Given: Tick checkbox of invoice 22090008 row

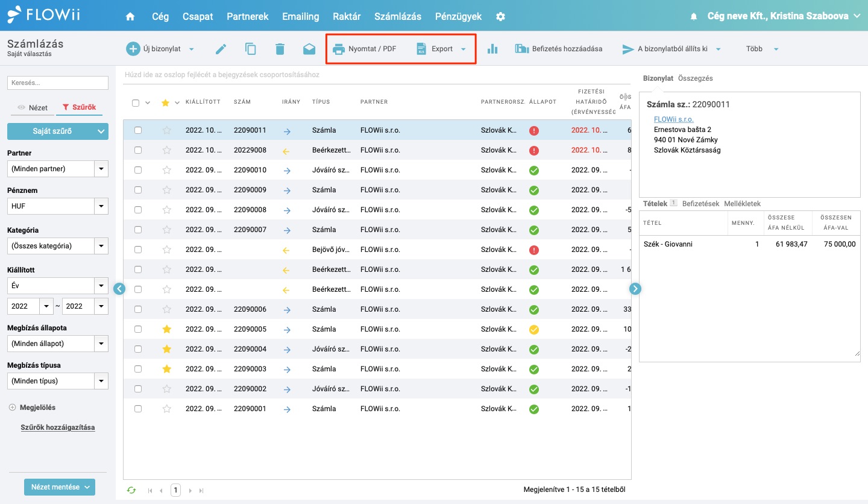Looking at the screenshot, I should pyautogui.click(x=138, y=210).
